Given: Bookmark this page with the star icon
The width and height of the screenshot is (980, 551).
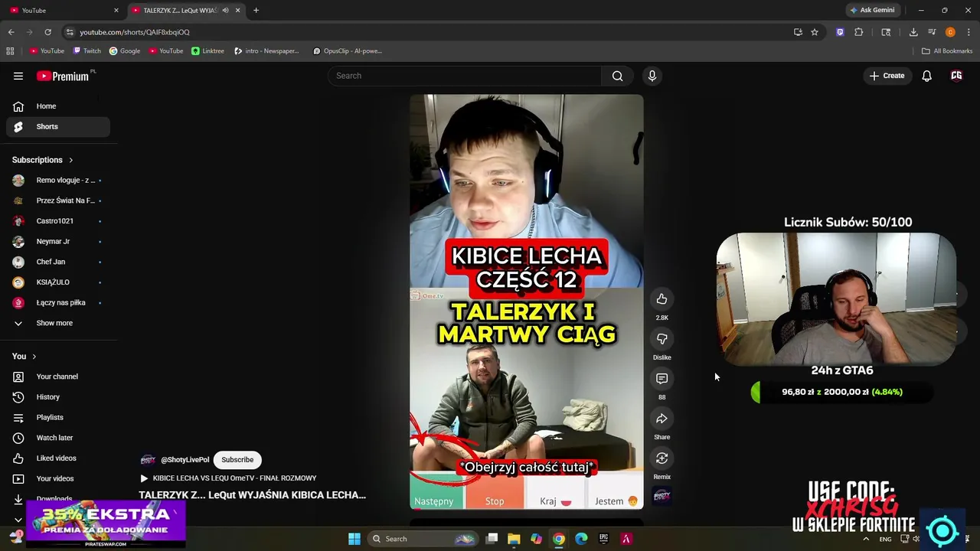Looking at the screenshot, I should (815, 32).
